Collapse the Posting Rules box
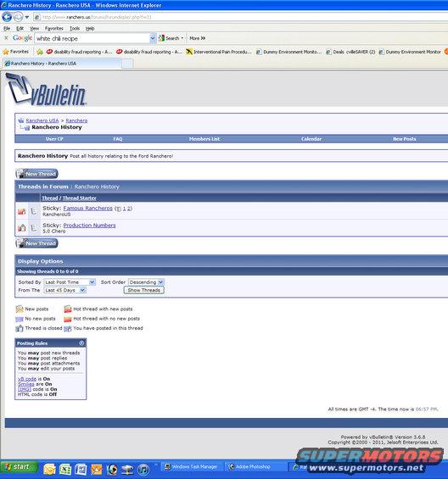This screenshot has width=448, height=479. point(81,343)
